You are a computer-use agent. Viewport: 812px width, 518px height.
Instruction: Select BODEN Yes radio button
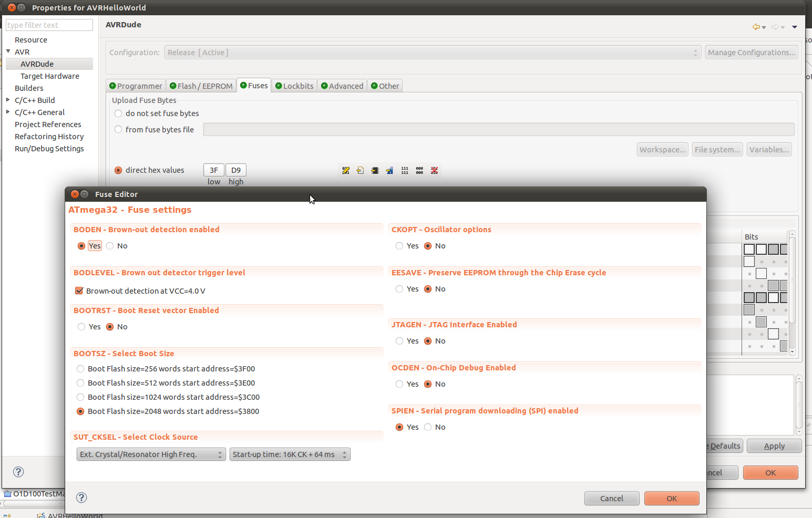click(81, 246)
